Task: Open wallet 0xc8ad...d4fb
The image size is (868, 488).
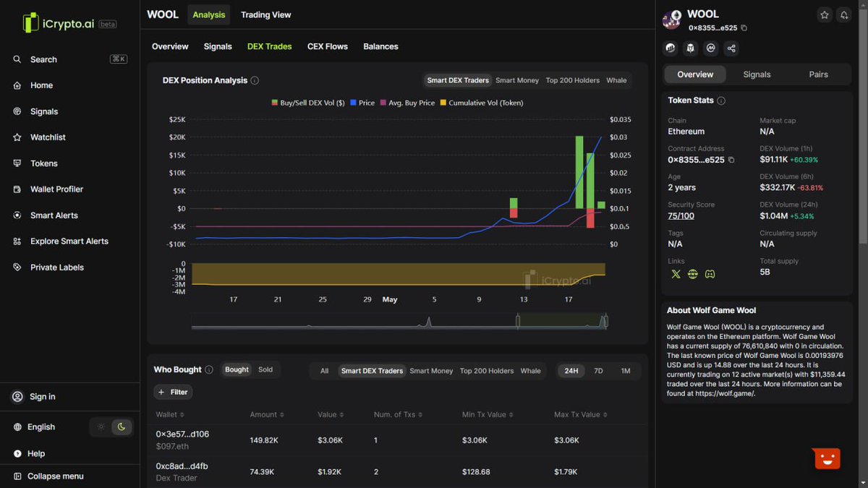Action: point(182,466)
